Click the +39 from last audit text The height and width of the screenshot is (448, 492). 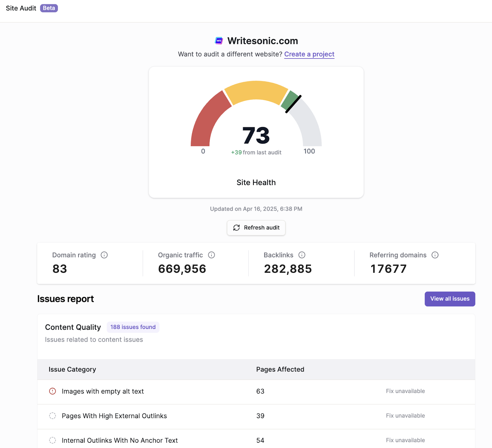click(256, 153)
